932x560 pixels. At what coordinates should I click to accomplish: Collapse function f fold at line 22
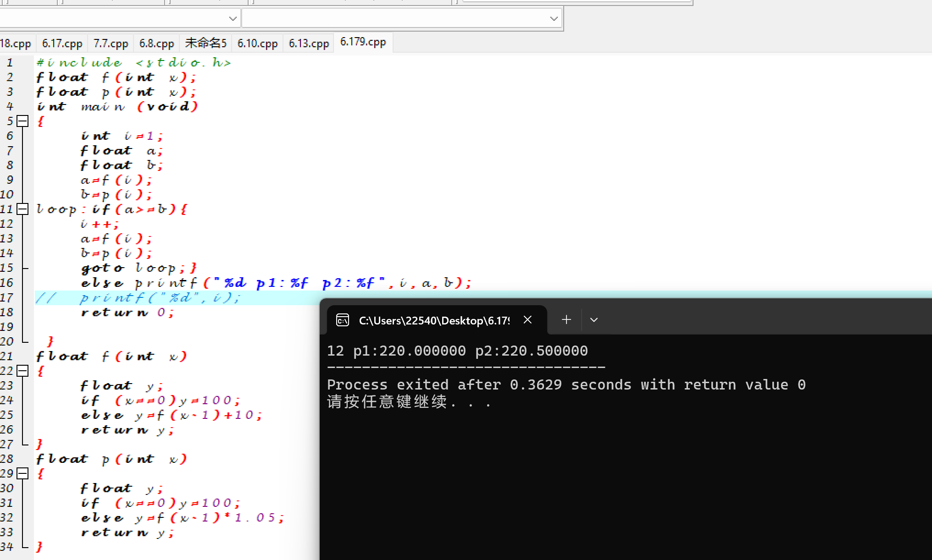pos(22,371)
